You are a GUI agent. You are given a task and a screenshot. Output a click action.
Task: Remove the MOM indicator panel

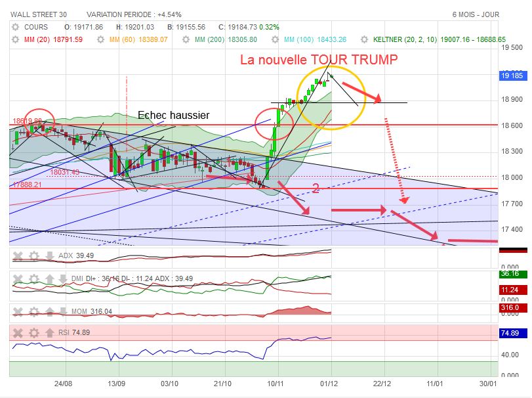18,311
